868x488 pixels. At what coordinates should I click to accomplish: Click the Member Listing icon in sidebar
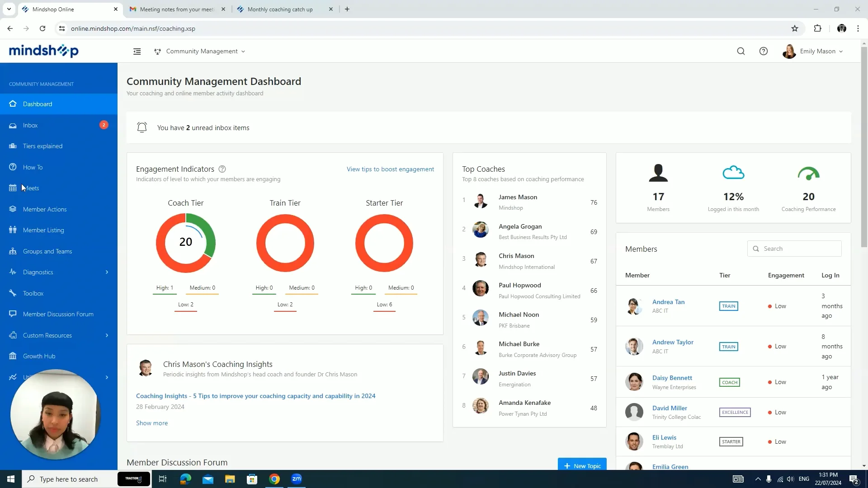(x=13, y=230)
